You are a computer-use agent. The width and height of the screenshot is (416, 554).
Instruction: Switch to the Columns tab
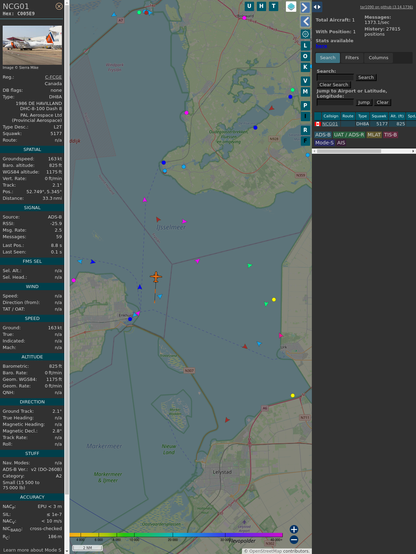pos(378,58)
